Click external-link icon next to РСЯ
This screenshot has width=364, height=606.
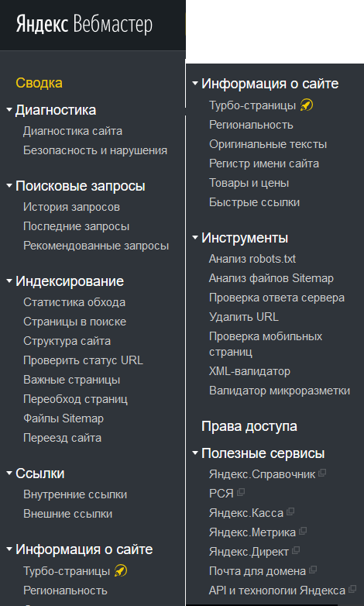pyautogui.click(x=240, y=492)
